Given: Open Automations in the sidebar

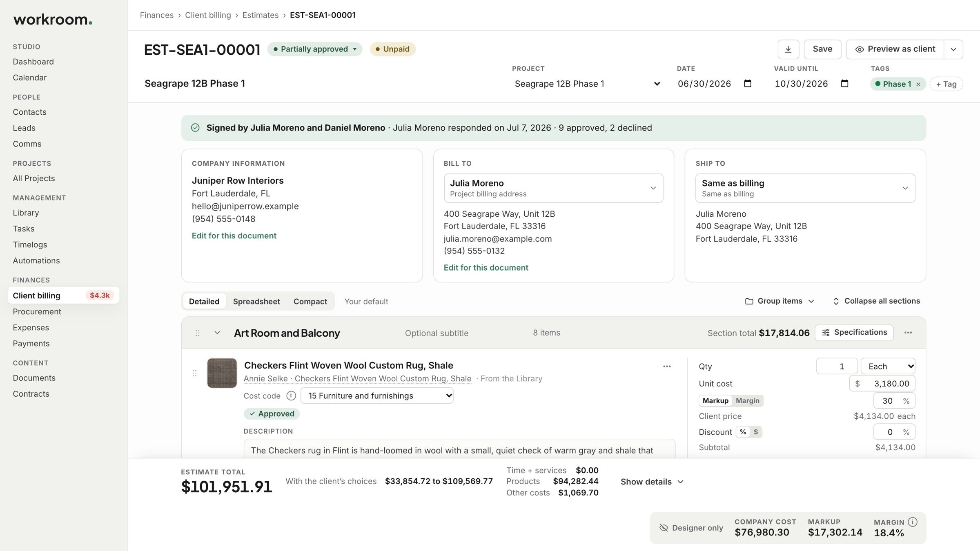Looking at the screenshot, I should coord(36,260).
